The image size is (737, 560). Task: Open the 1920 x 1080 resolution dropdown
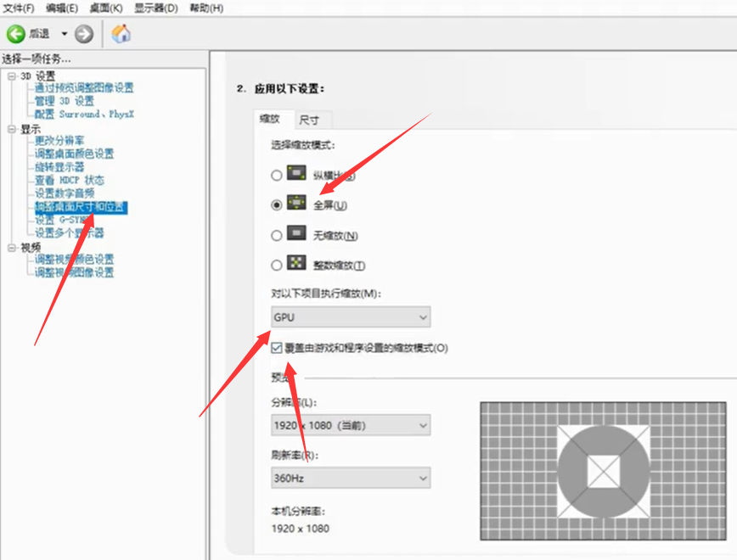[351, 425]
